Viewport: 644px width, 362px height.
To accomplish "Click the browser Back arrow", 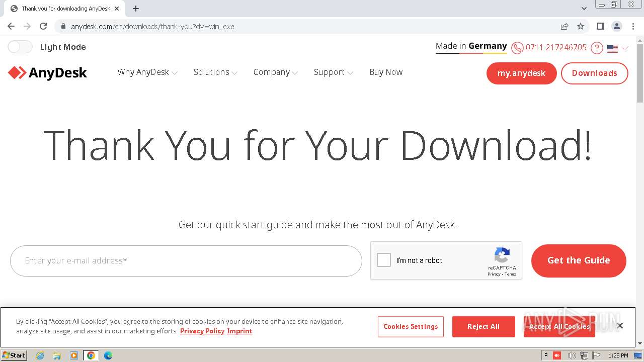I will (x=11, y=26).
